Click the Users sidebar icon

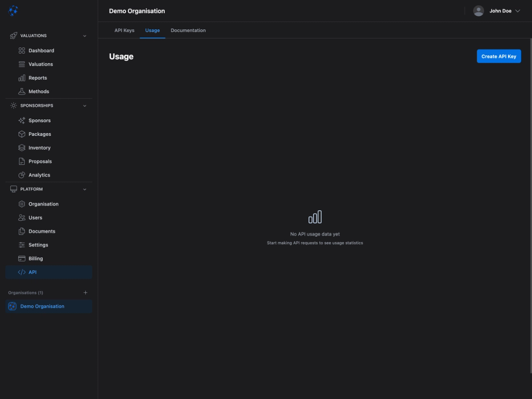(21, 217)
